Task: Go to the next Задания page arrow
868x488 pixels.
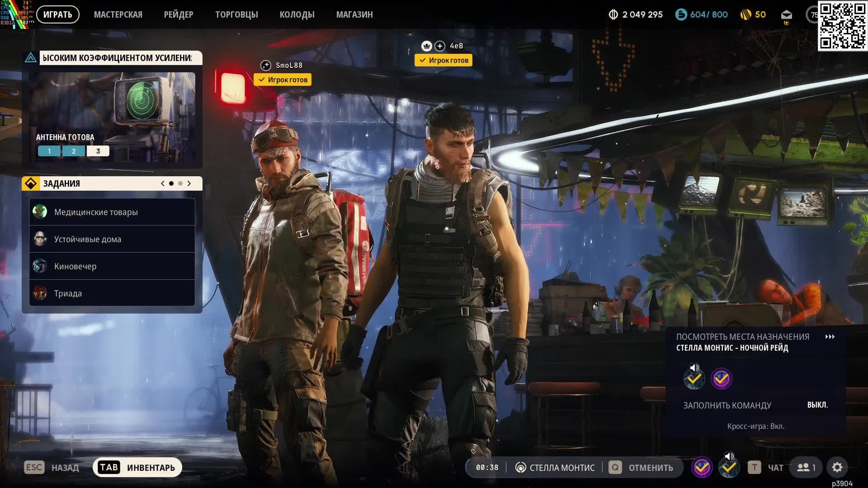Action: click(x=189, y=183)
